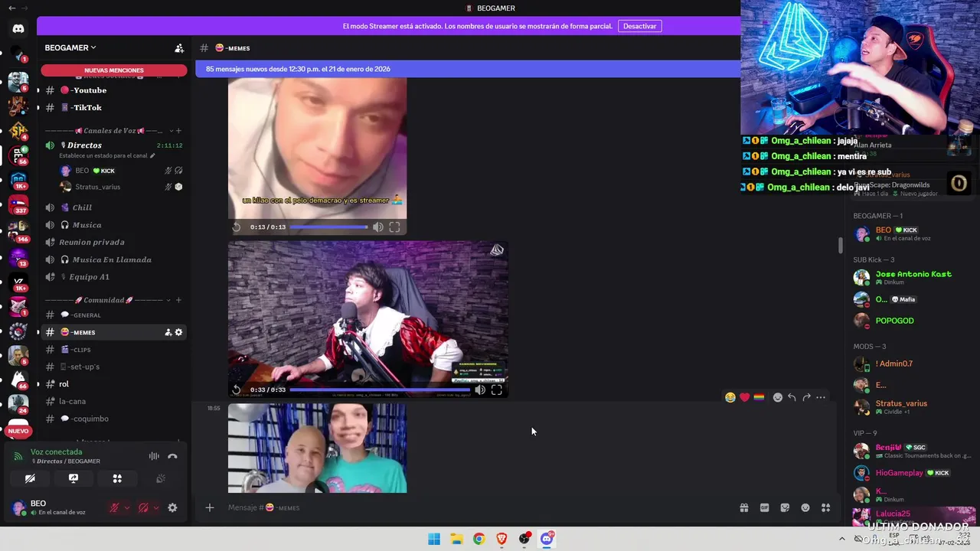React with the laughing crying emoji
This screenshot has width=980, height=551.
point(730,397)
